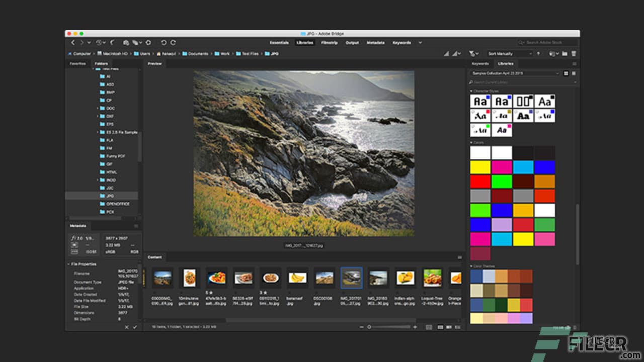Pick the yellow swatch in the Colors panel
This screenshot has width=644, height=362.
479,166
